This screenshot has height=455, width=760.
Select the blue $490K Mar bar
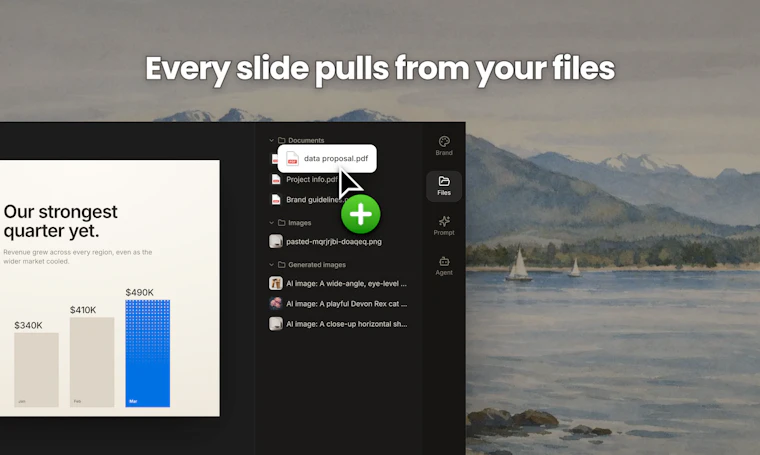pos(147,353)
